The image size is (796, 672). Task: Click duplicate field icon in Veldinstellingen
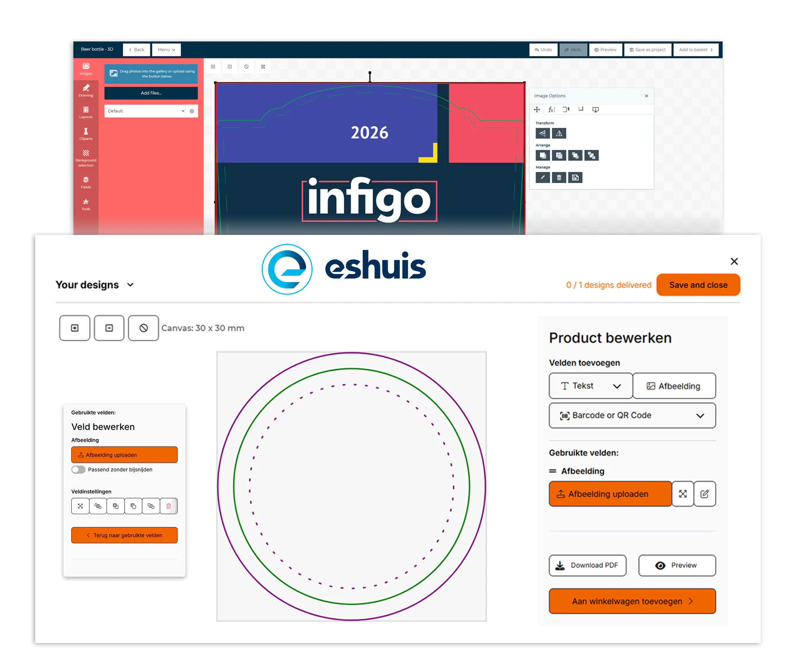[x=133, y=506]
